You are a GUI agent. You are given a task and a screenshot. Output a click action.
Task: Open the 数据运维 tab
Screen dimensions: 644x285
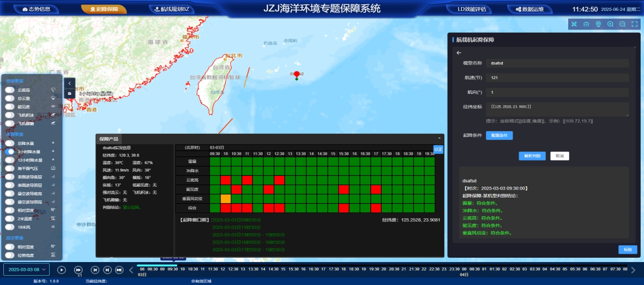coord(530,9)
